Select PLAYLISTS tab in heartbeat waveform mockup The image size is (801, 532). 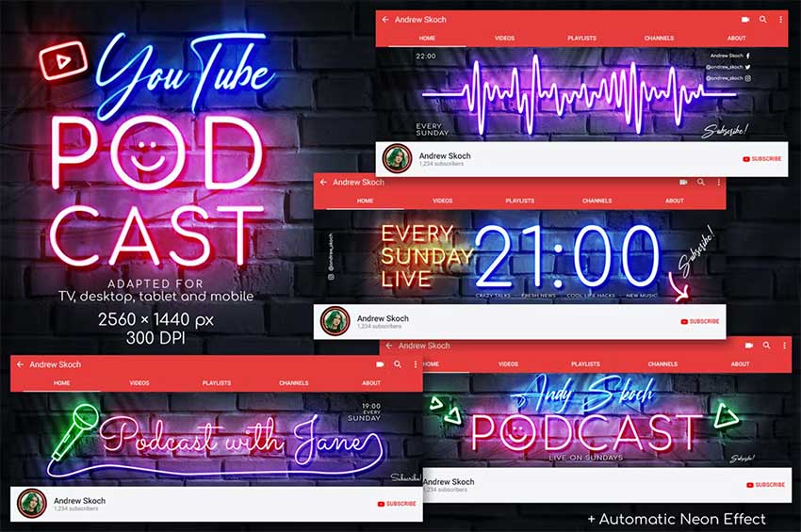tap(581, 39)
